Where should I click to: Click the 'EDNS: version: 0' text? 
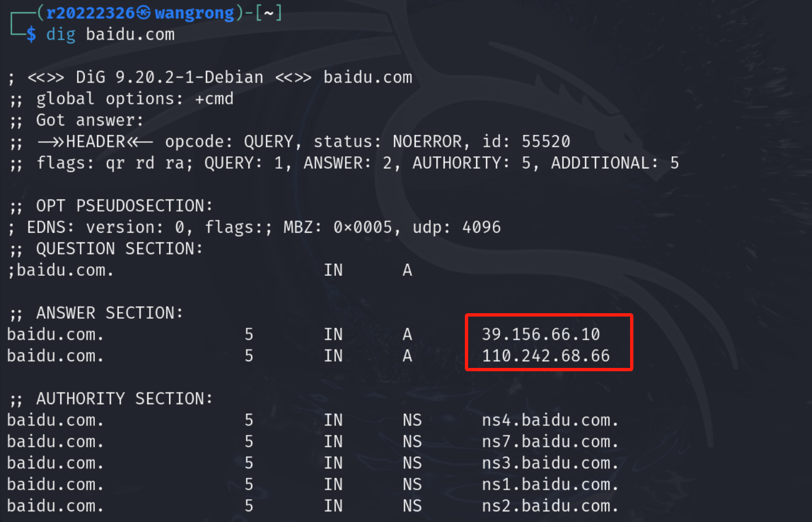click(x=105, y=227)
